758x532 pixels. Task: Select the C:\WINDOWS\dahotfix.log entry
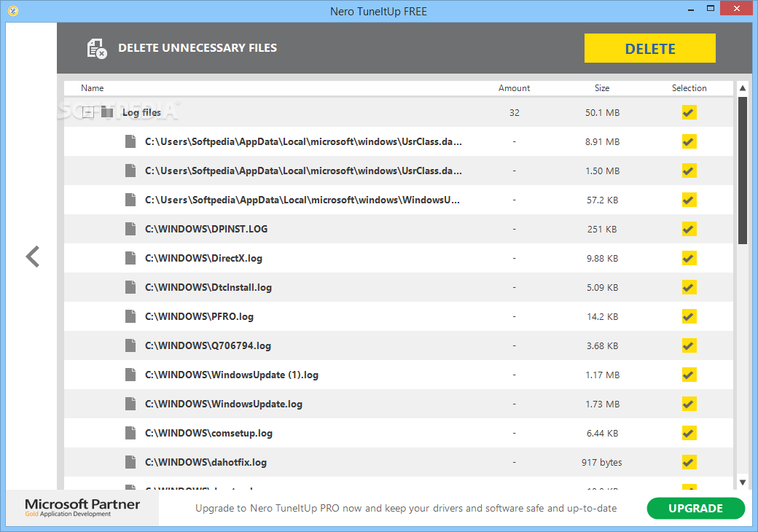pos(206,463)
